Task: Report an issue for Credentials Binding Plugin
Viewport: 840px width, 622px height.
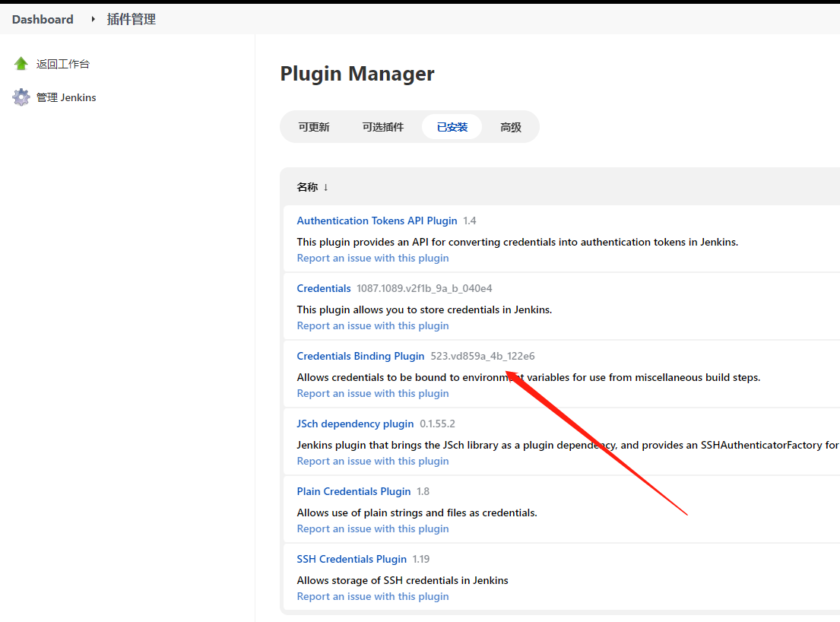Action: click(372, 393)
